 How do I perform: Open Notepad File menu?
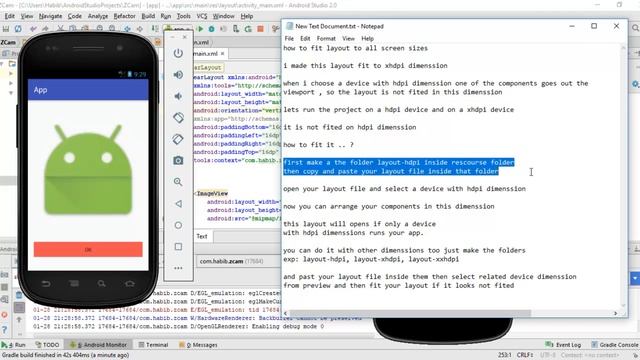(x=289, y=38)
